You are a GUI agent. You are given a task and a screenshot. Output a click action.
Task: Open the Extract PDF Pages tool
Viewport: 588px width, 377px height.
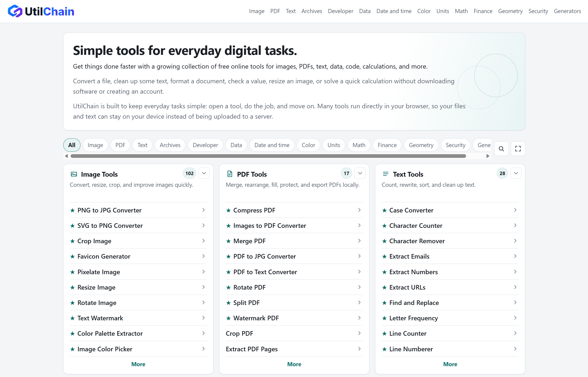coord(294,349)
